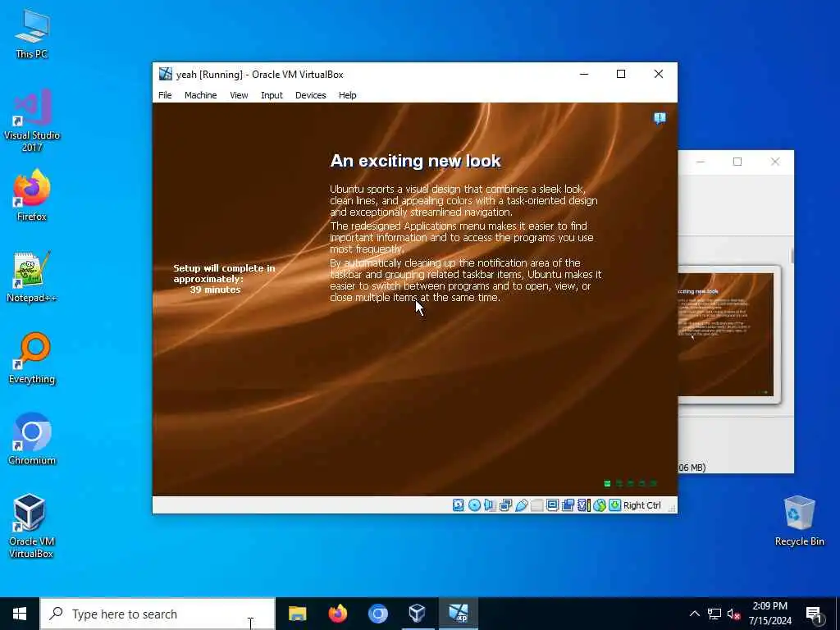The width and height of the screenshot is (840, 630).
Task: Switch to the running XP VM taskbar button
Action: tap(459, 614)
